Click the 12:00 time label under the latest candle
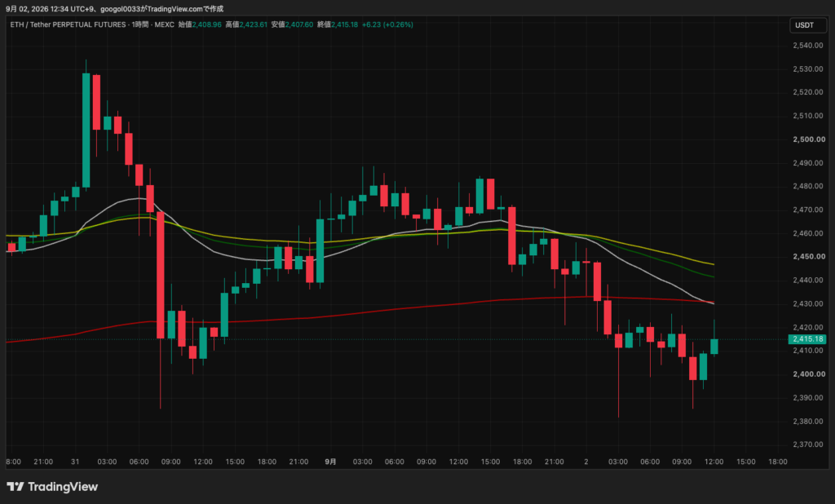The image size is (835, 504). point(714,462)
